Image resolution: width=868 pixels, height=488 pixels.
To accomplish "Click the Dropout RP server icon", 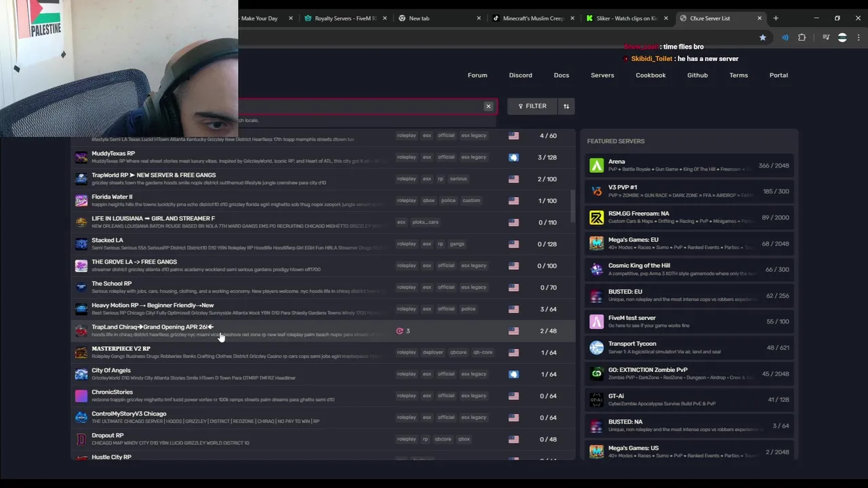I will (81, 439).
